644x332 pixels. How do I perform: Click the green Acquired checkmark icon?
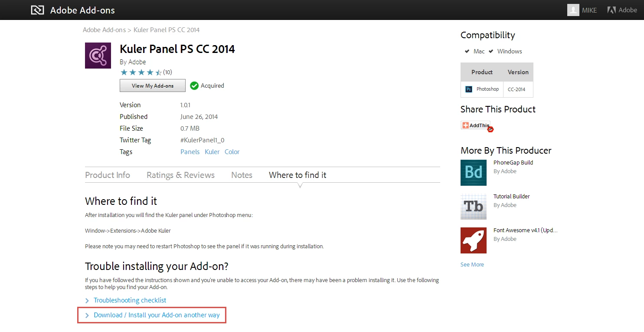pyautogui.click(x=194, y=85)
